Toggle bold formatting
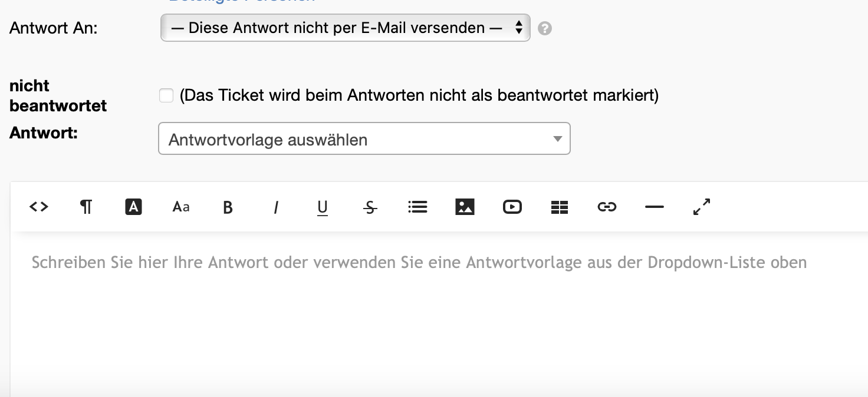Screen dimensions: 868x397 pos(228,207)
